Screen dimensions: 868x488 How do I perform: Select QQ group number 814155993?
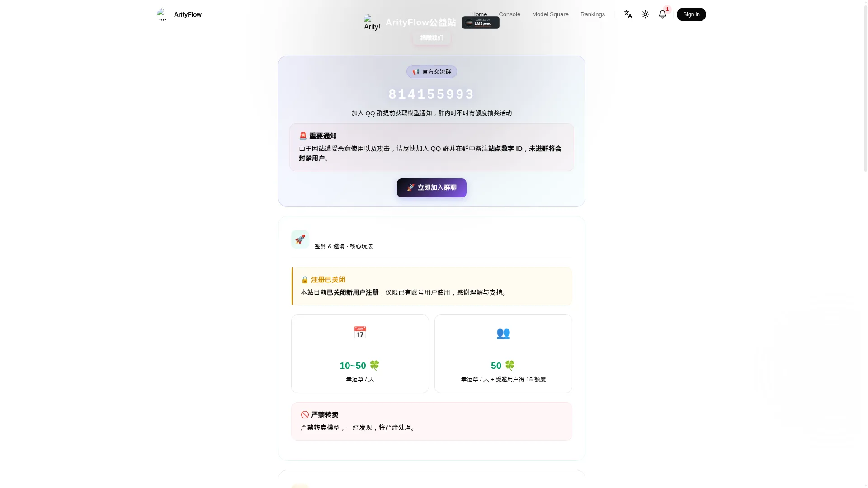(432, 94)
